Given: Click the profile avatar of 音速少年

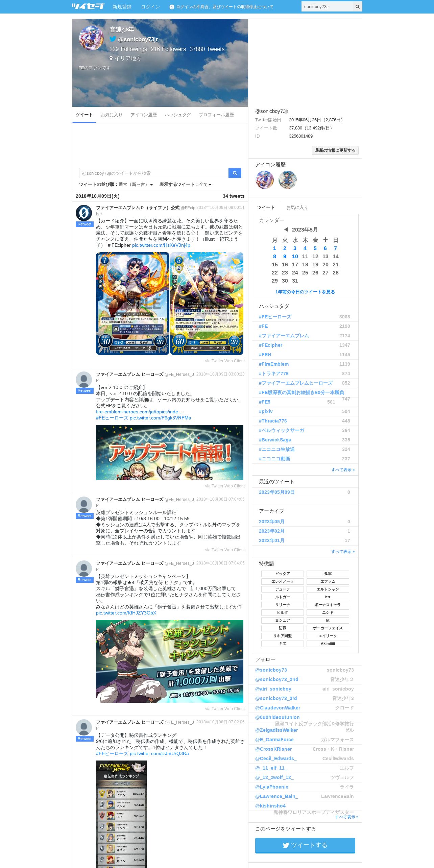Looking at the screenshot, I should coord(91,38).
